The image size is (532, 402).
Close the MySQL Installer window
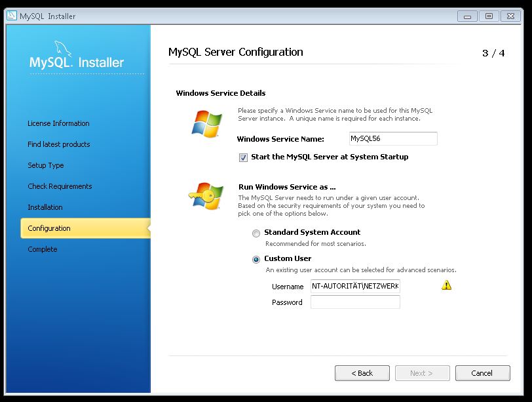[x=510, y=16]
